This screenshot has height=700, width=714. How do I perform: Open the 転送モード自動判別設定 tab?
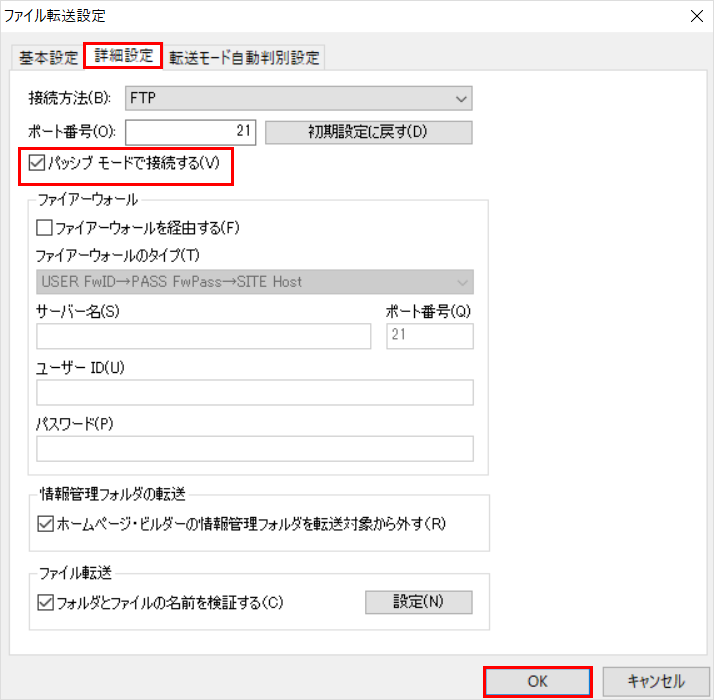click(x=245, y=57)
